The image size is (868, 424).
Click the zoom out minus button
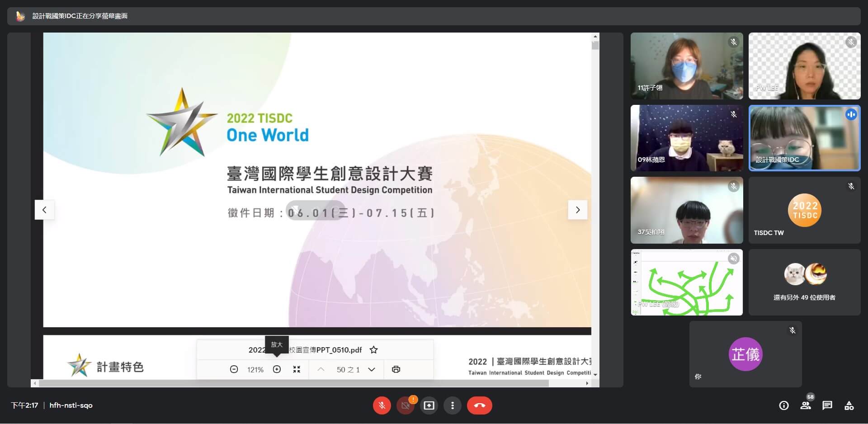tap(234, 369)
